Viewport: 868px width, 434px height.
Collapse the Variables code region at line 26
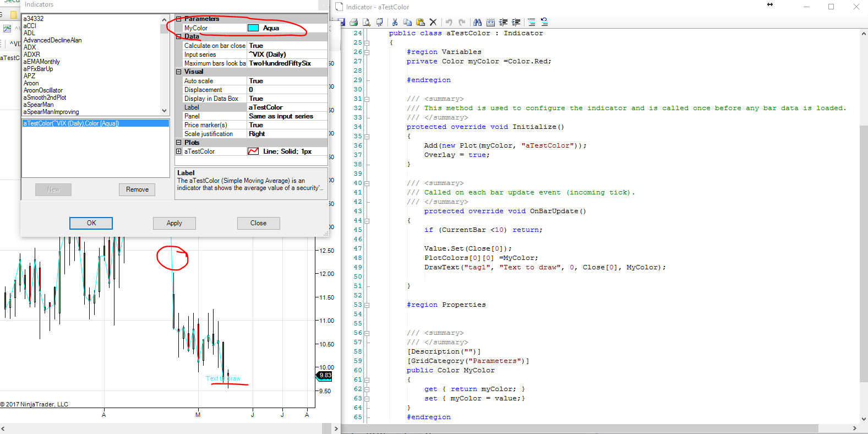pos(367,52)
